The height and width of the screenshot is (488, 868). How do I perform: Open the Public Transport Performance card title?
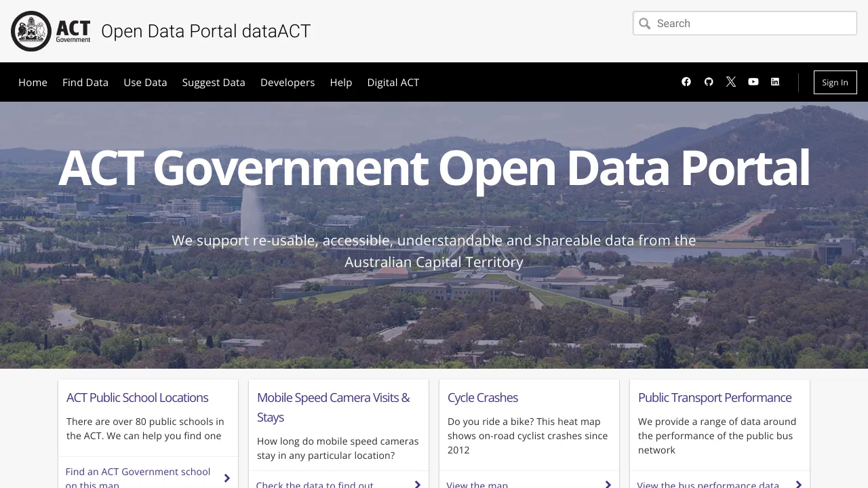[715, 398]
